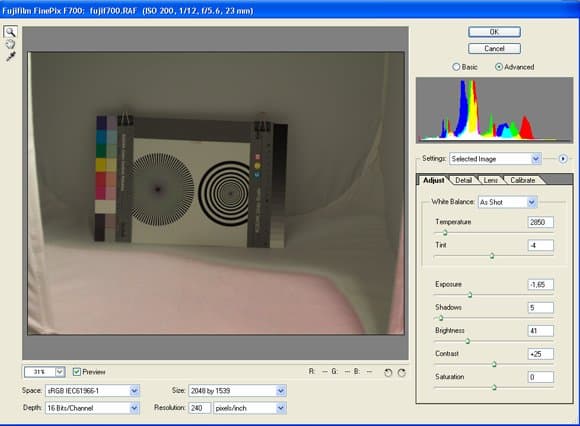Screen dimensions: 580x426
Task: Click the Cancel button
Action: point(494,48)
